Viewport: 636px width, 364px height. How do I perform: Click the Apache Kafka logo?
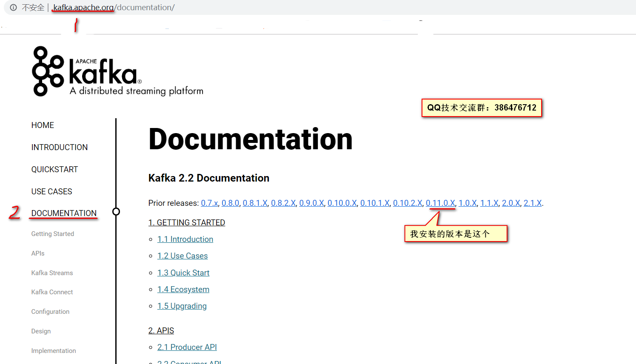click(117, 71)
